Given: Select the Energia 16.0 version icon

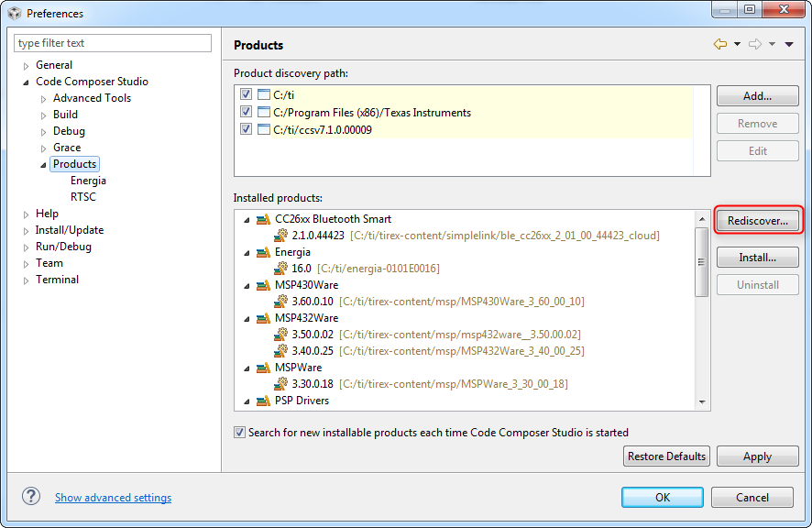Looking at the screenshot, I should tap(280, 269).
